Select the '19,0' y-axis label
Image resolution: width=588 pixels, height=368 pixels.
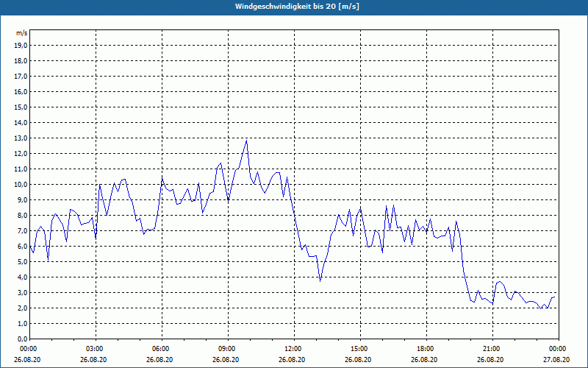[21, 46]
